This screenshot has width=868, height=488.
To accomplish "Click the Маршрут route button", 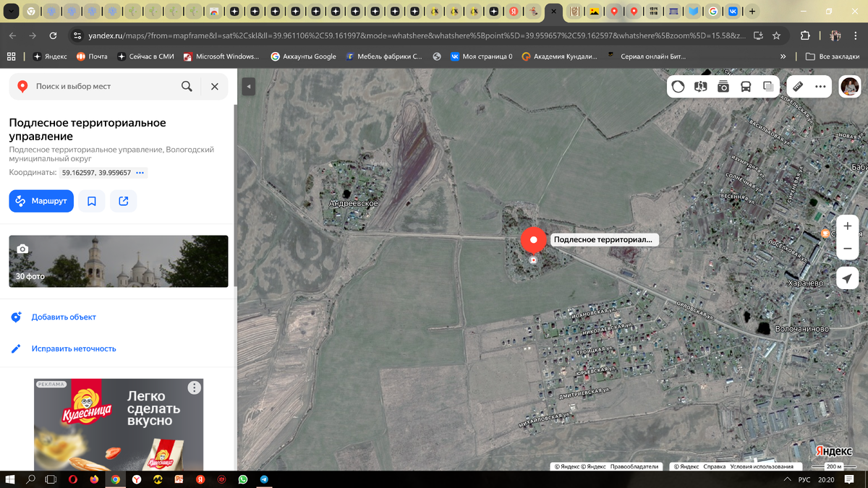I will pyautogui.click(x=41, y=201).
